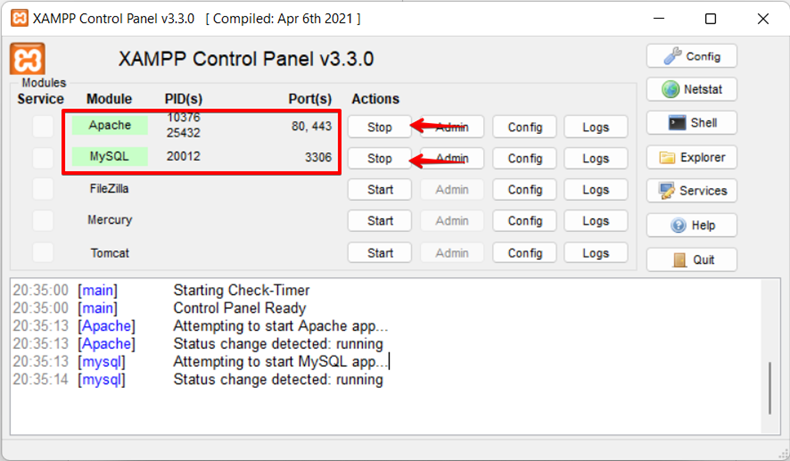Open Netstat with the globe icon
This screenshot has height=461, width=790.
(692, 89)
